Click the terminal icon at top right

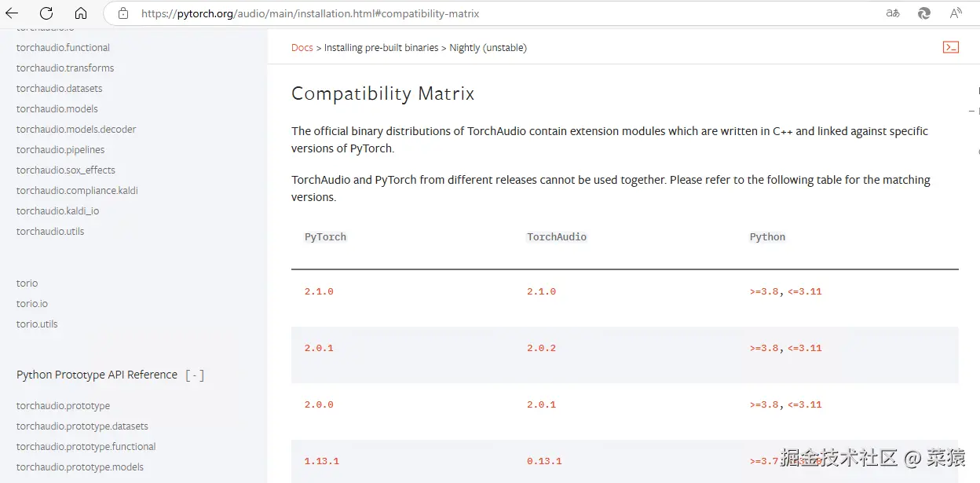click(950, 47)
